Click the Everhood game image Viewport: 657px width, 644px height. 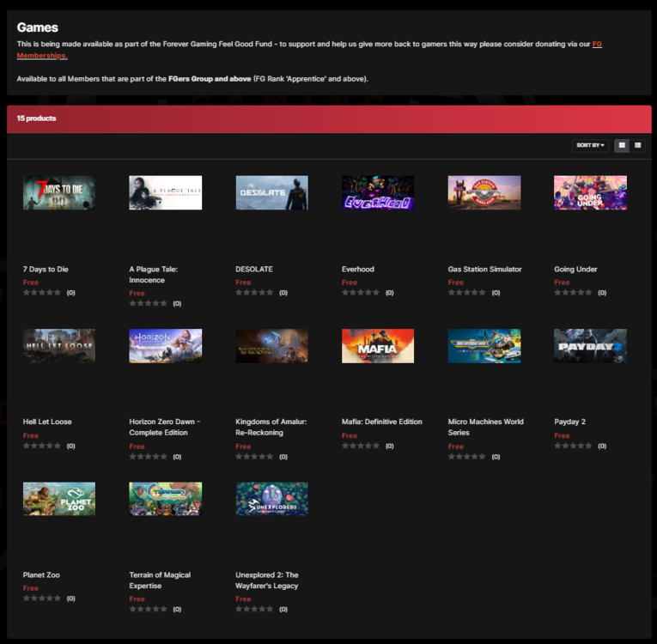[378, 192]
